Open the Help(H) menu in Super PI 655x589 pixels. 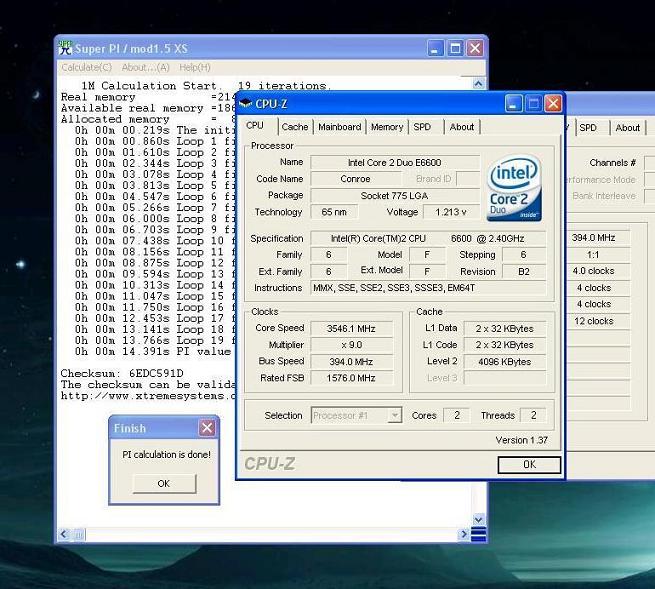195,67
